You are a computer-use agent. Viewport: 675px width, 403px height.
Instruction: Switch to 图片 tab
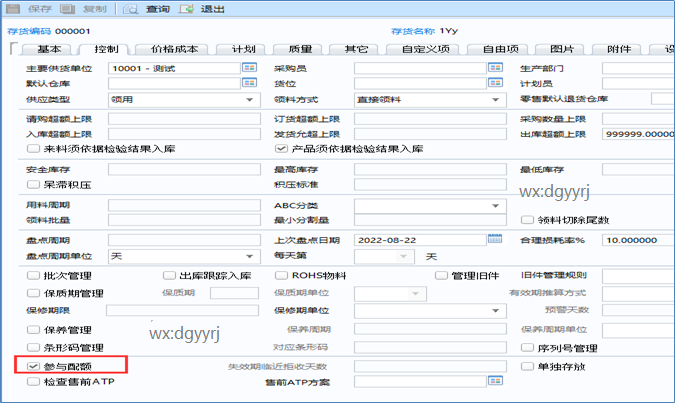tap(561, 49)
